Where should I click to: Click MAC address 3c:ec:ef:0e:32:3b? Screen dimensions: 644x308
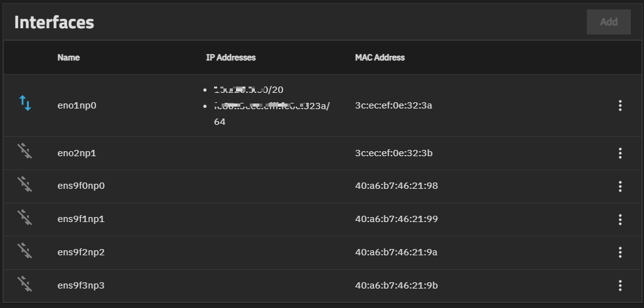[x=394, y=153]
